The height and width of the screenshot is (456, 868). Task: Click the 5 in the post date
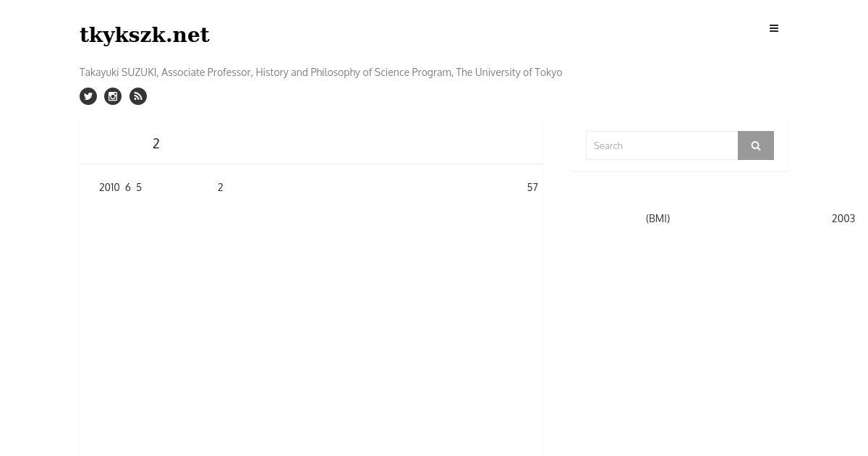coord(139,187)
